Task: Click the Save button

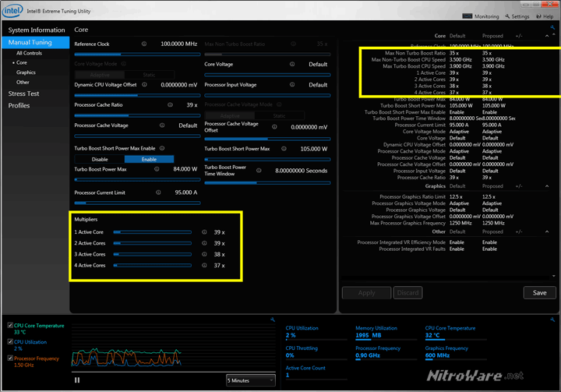Action: point(539,293)
